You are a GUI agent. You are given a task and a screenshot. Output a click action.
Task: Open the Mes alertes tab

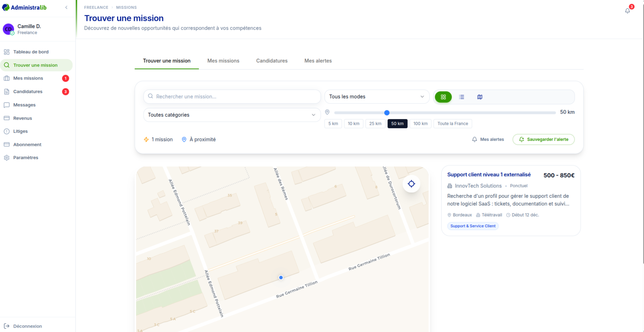tap(318, 61)
